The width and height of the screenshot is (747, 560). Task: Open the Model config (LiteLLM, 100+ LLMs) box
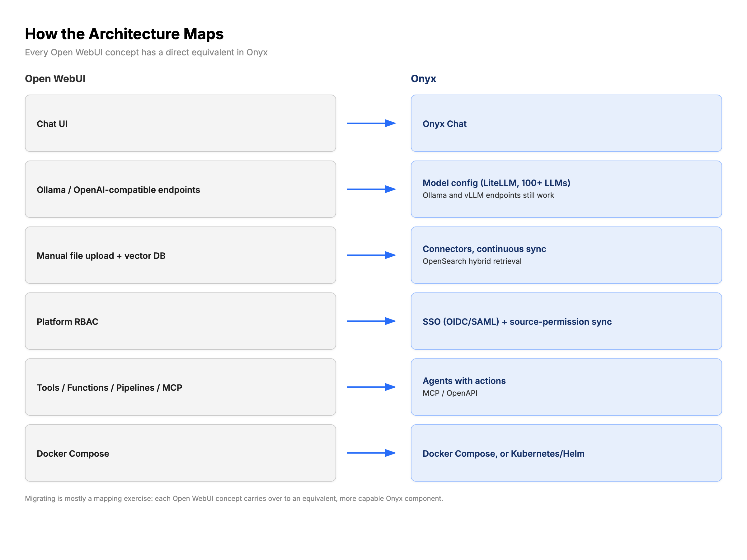(x=566, y=189)
